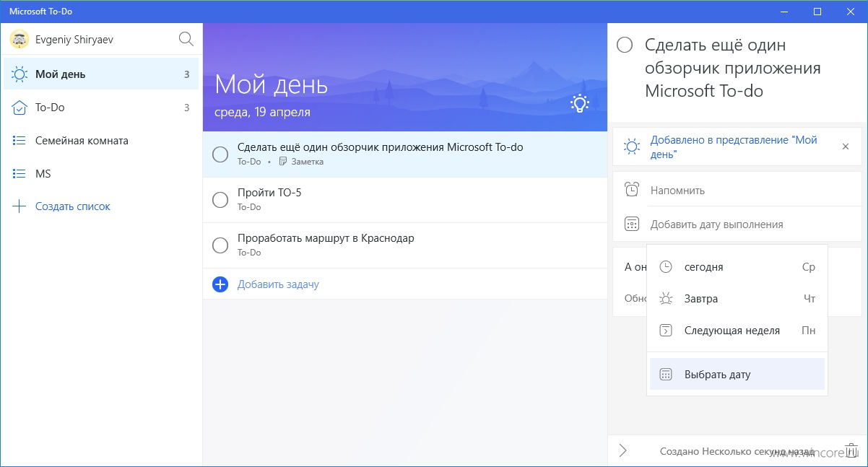Choose Завтра as the due date
The image size is (868, 467).
737,299
